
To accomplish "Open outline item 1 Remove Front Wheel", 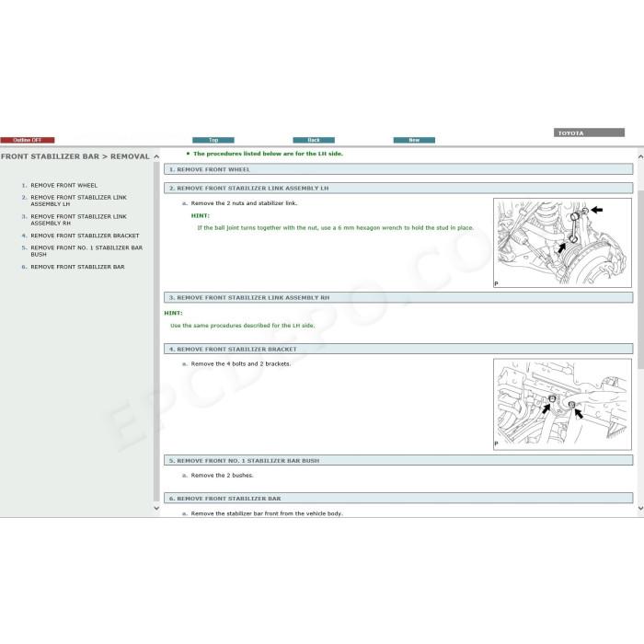I will coord(64,185).
